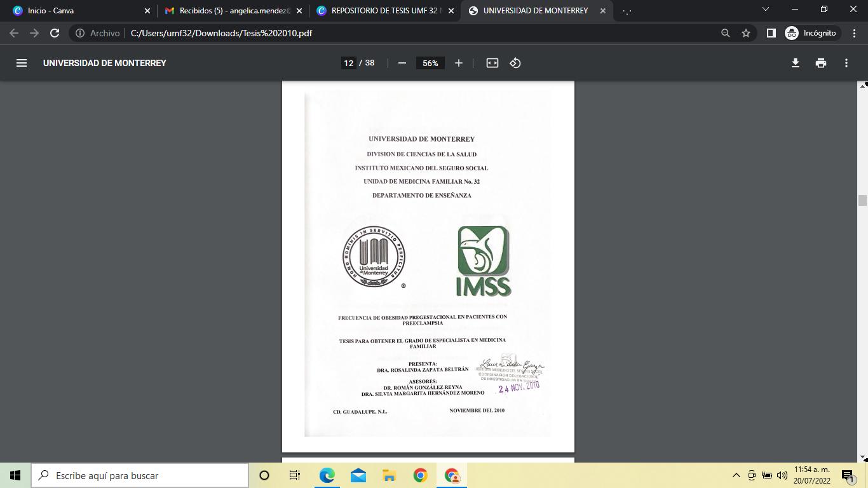Toggle the browser side panel
Image resolution: width=868 pixels, height=488 pixels.
771,33
